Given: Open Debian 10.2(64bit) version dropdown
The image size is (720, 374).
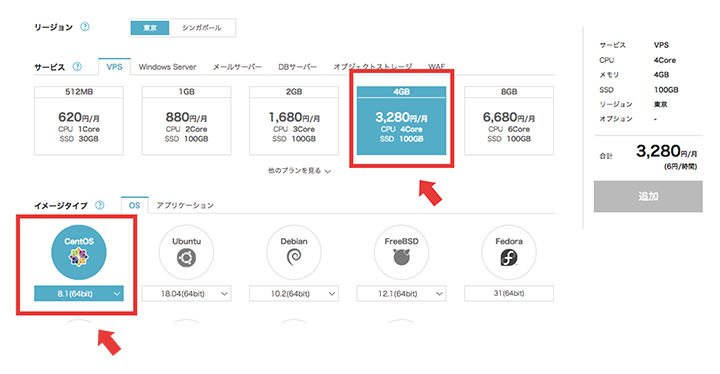Looking at the screenshot, I should 294,294.
